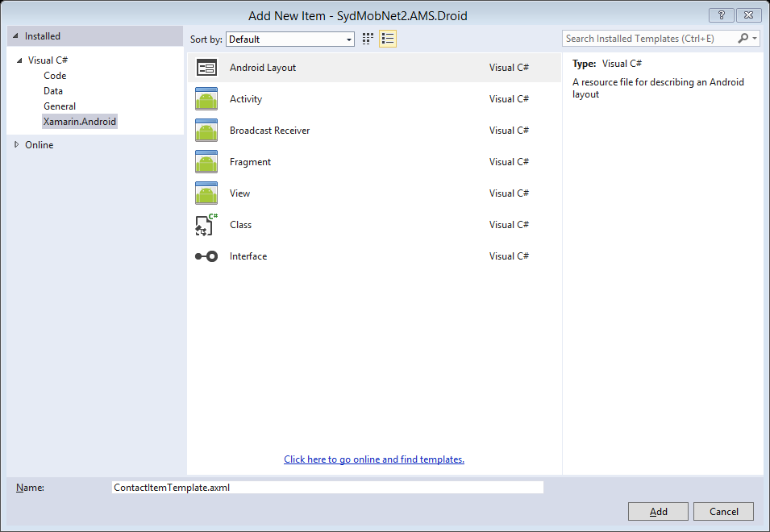Expand the Online section

click(x=16, y=144)
